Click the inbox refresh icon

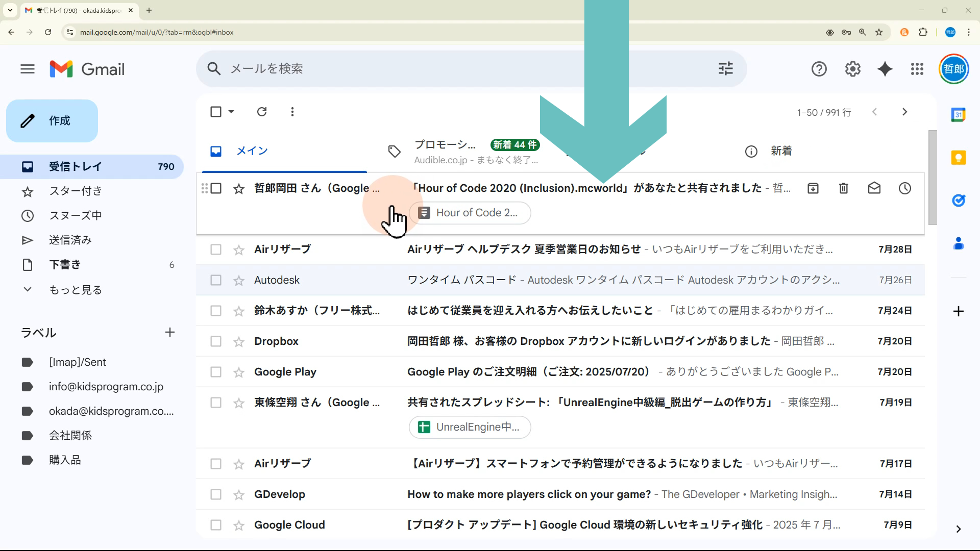point(262,112)
